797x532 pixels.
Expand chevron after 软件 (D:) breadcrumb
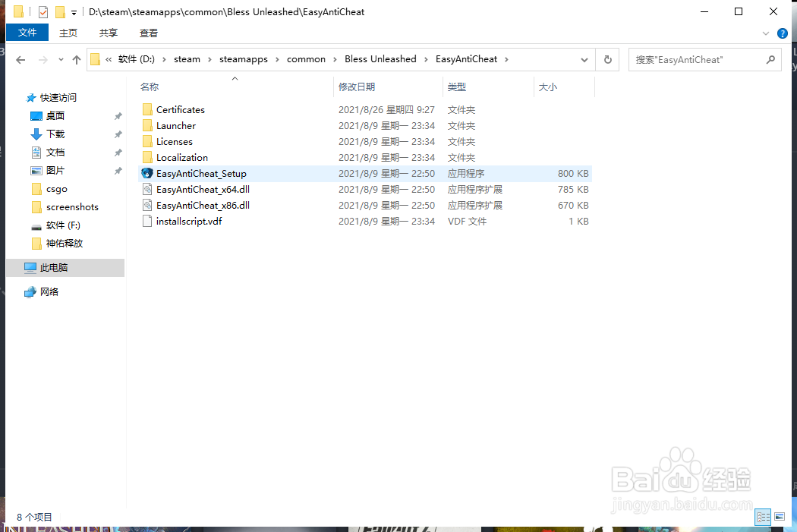(164, 59)
